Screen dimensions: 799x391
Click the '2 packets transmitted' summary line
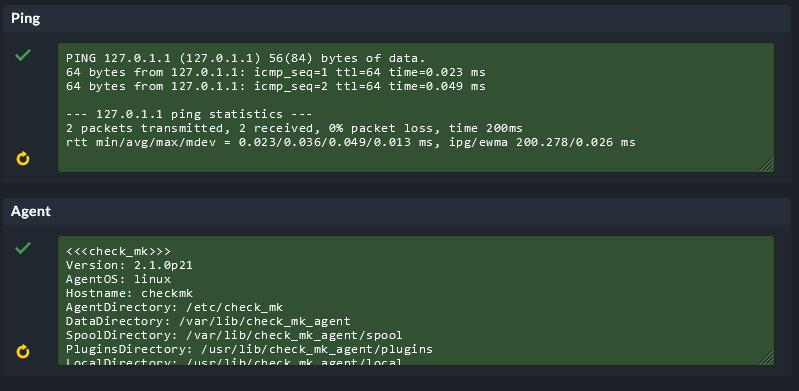point(294,128)
